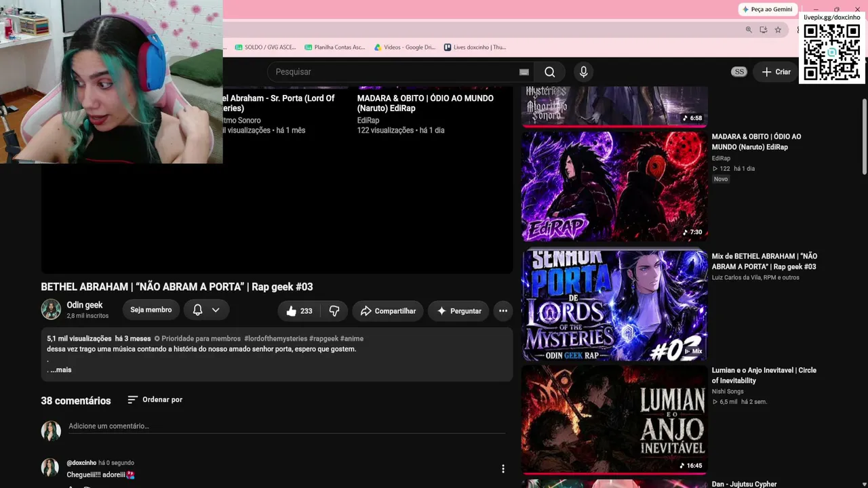The width and height of the screenshot is (868, 488).
Task: Open the on-screen keyboard icon in search
Action: pos(524,72)
